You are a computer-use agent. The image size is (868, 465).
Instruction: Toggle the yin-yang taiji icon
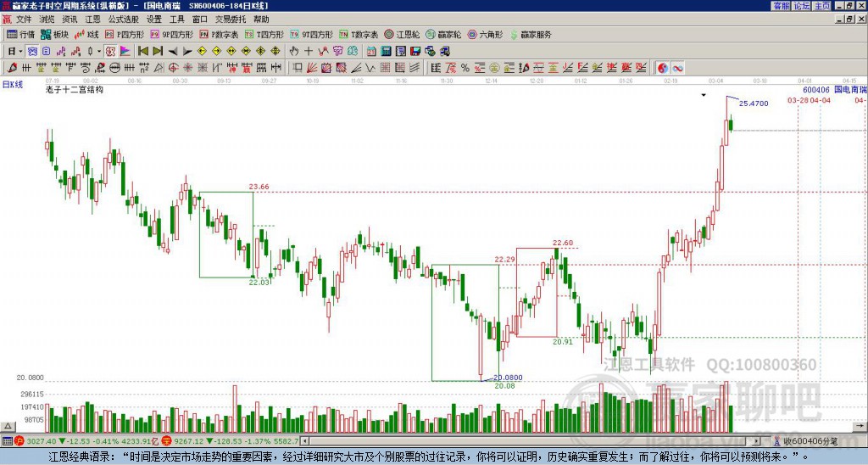tap(663, 68)
